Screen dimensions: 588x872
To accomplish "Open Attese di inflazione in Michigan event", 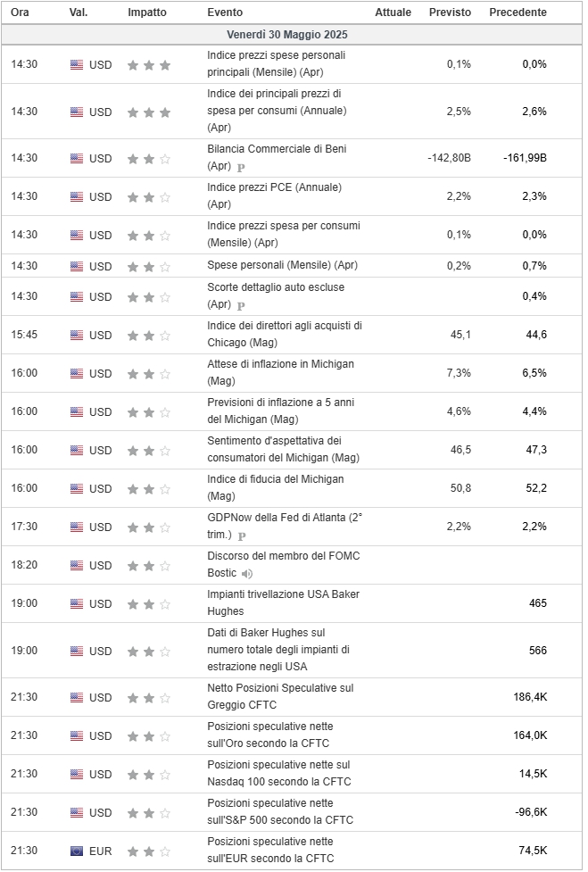I will point(281,372).
